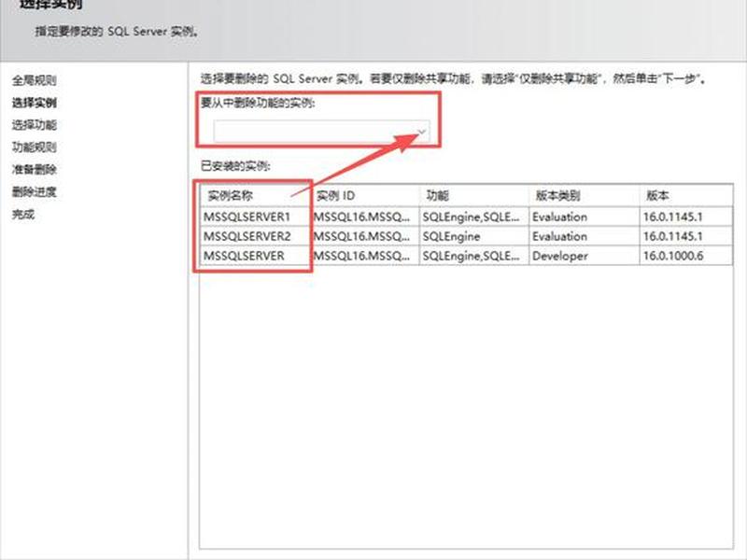This screenshot has height=560, width=747.
Task: Click feature cell of MSSQLSERVER1 row
Action: 474,217
